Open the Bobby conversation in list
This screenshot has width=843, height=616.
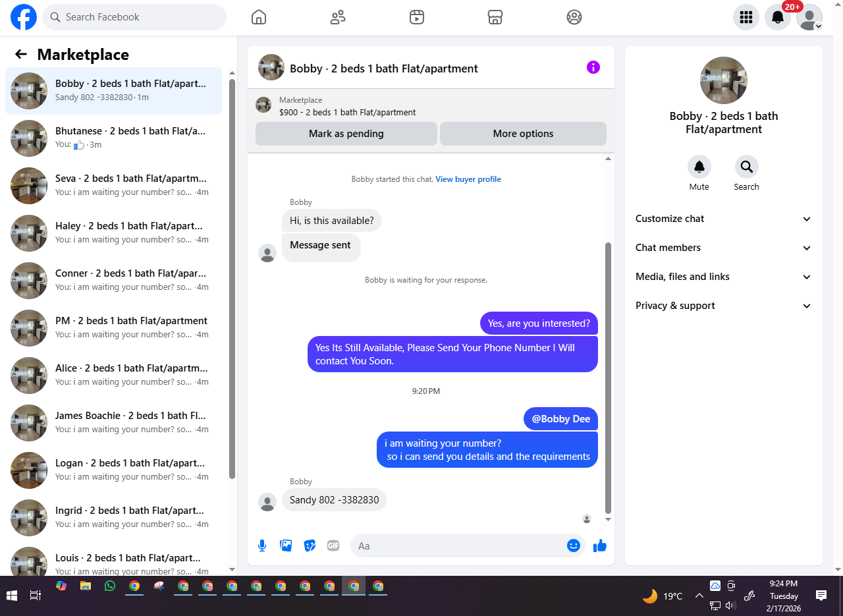pyautogui.click(x=113, y=91)
